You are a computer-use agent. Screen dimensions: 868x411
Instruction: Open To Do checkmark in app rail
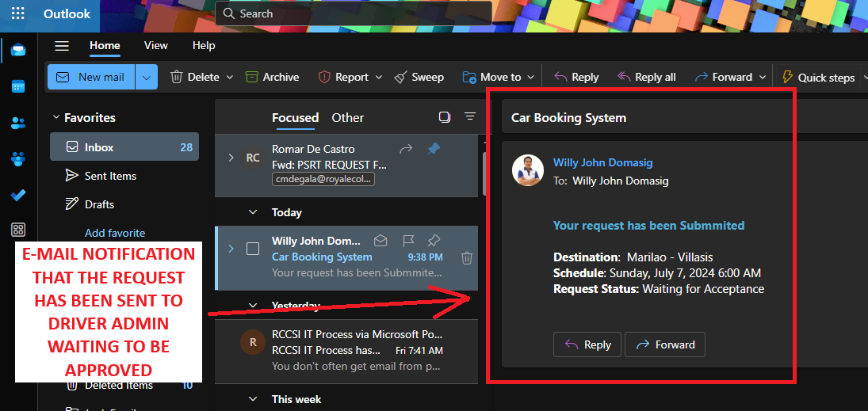tap(18, 196)
